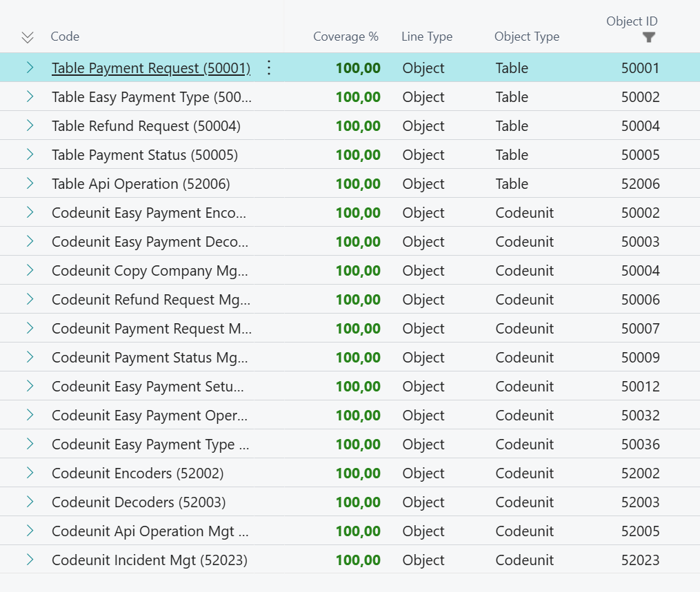This screenshot has width=700, height=592.
Task: Click Object ID 50032 for Easy Payment Oper...
Action: pyautogui.click(x=640, y=416)
